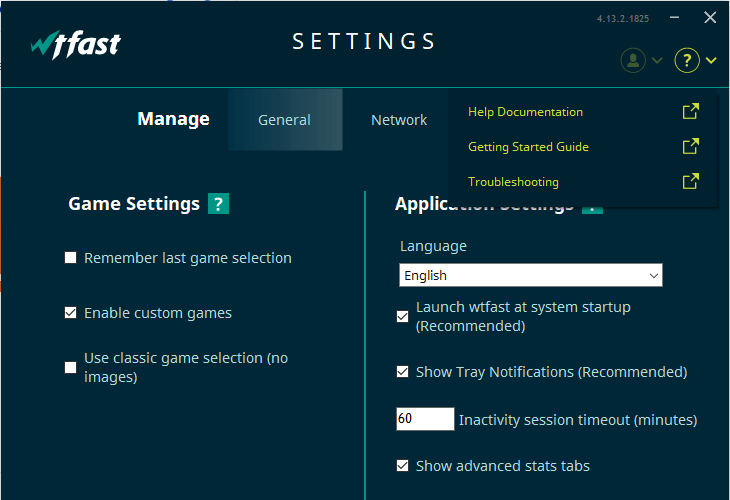Screen dimensions: 730x500
Task: Click the wtfast logo
Action: 75,44
